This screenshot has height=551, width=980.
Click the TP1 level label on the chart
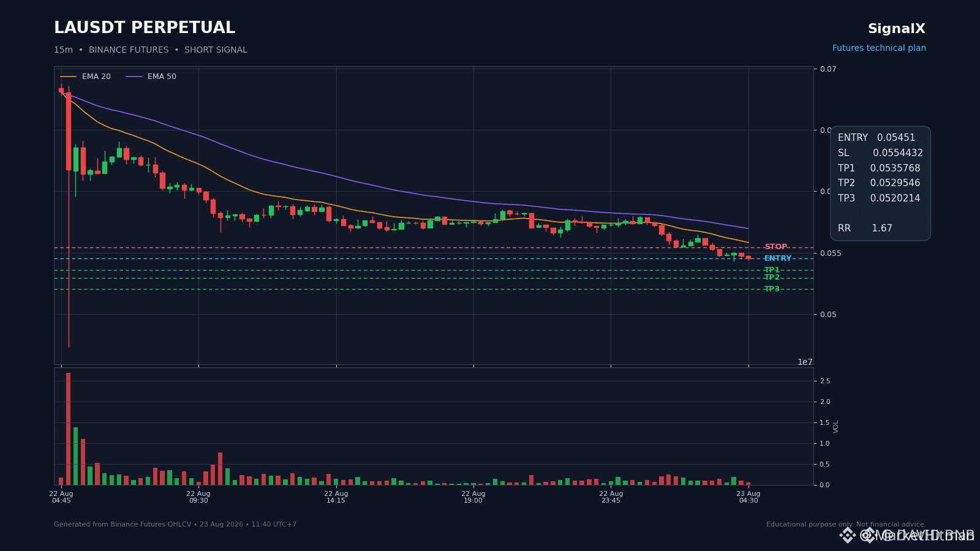point(772,270)
